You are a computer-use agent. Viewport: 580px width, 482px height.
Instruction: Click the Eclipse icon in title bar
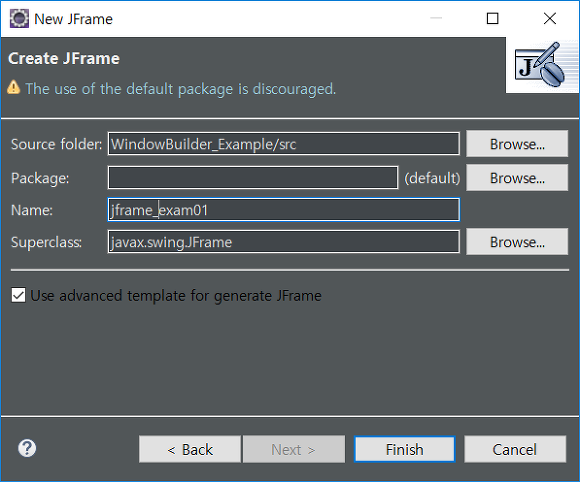click(x=19, y=18)
